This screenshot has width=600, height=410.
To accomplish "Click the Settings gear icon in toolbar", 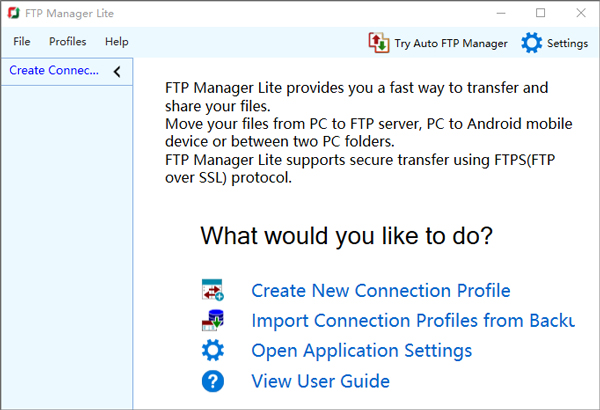I will click(532, 43).
